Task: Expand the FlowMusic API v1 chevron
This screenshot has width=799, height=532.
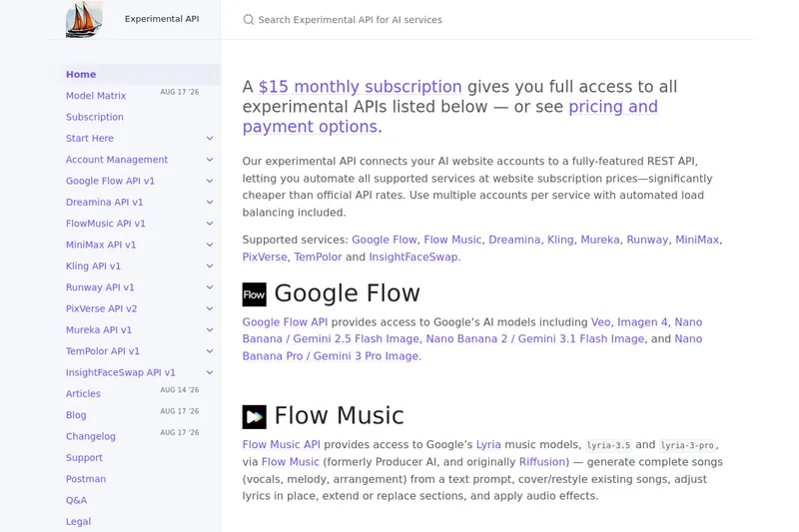Action: point(210,224)
